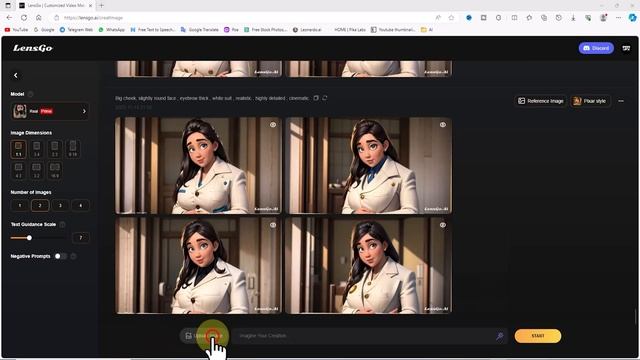Screen dimensions: 640x360
Task: Open the bottom-left generated image with black collar
Action: pos(198,265)
